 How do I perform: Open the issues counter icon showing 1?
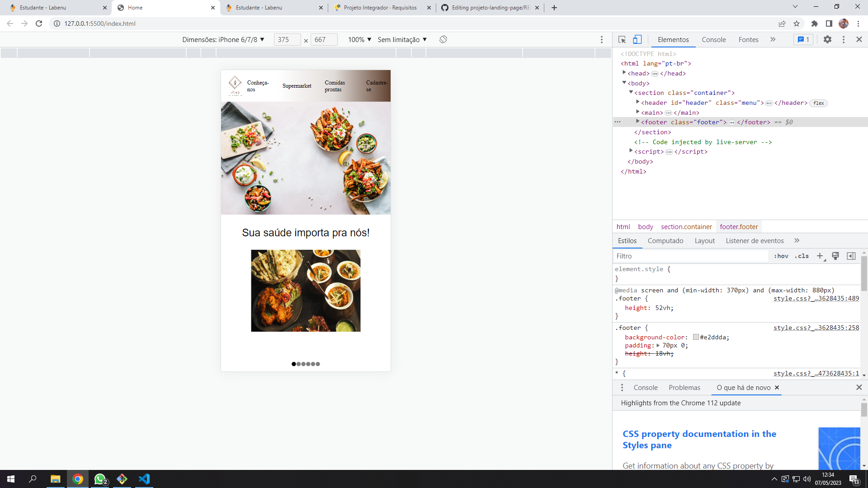803,40
